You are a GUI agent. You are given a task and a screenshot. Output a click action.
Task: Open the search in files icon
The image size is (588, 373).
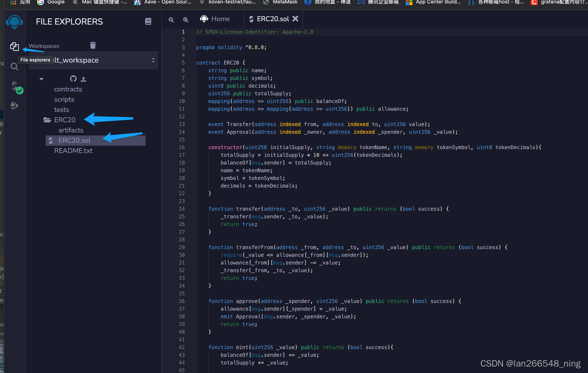pyautogui.click(x=14, y=67)
